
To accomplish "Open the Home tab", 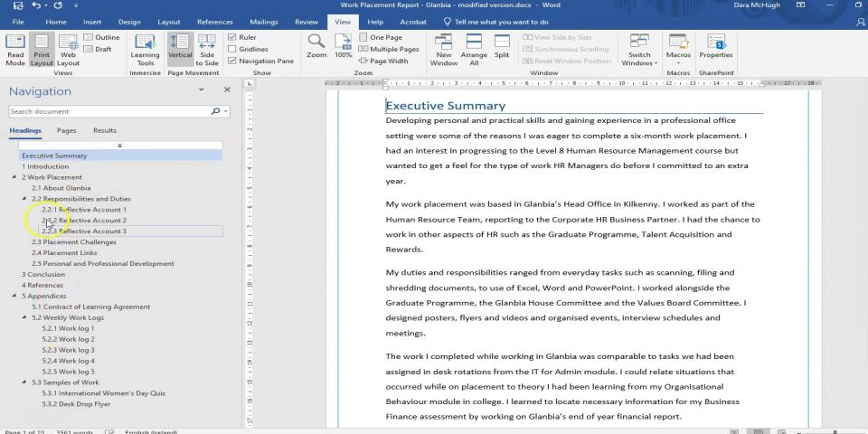I will point(56,22).
